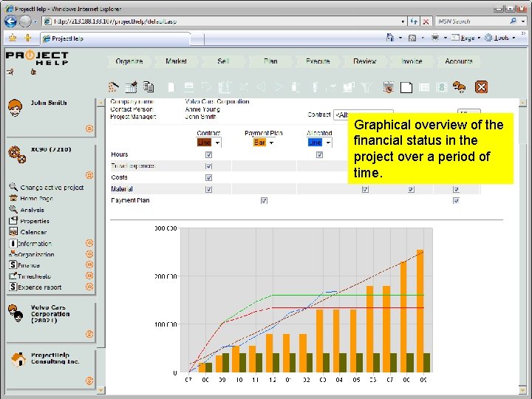Expand the XC90 project panel arrow
532x399 pixels.
pos(89,175)
